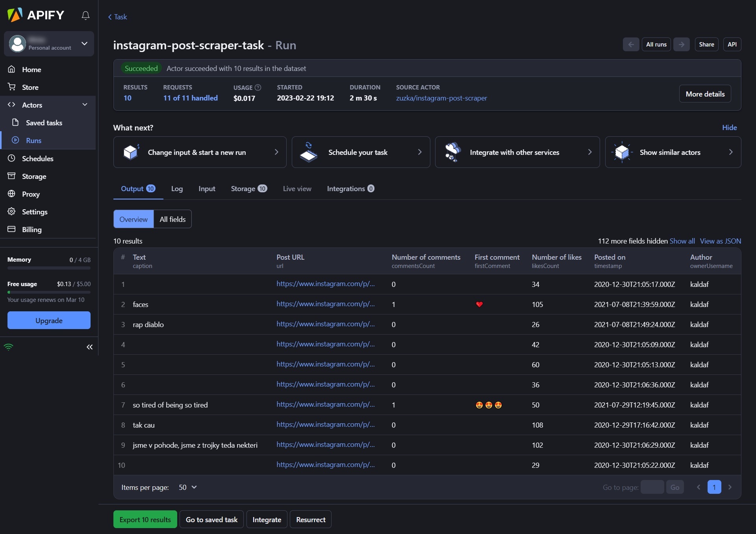Go to previous run using the left arrow button
756x534 pixels.
tap(631, 45)
